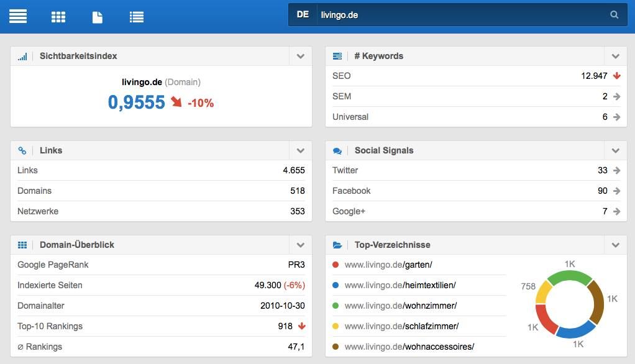The height and width of the screenshot is (364, 635).
Task: Click the arrow beside SEM keywords value
Action: pyautogui.click(x=616, y=96)
